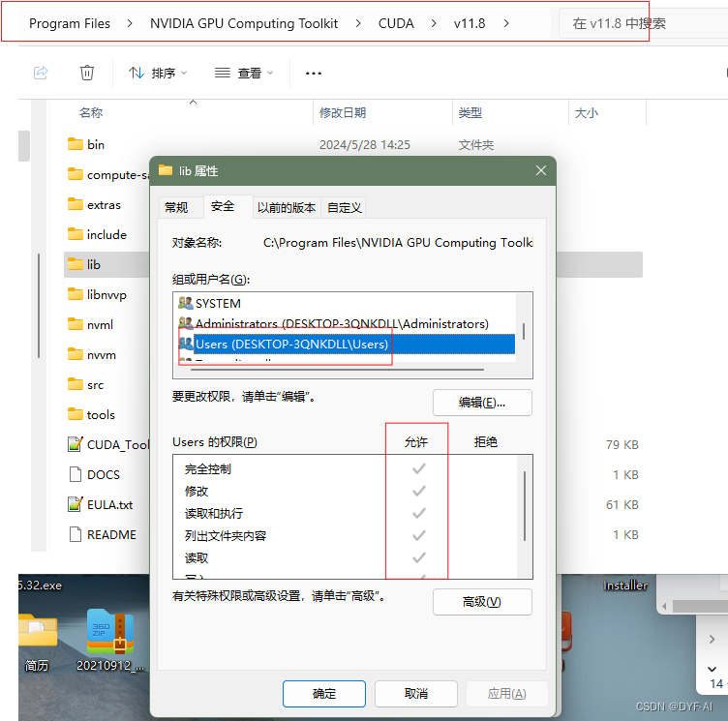Select the nvml folder icon
The height and width of the screenshot is (721, 728).
point(76,324)
